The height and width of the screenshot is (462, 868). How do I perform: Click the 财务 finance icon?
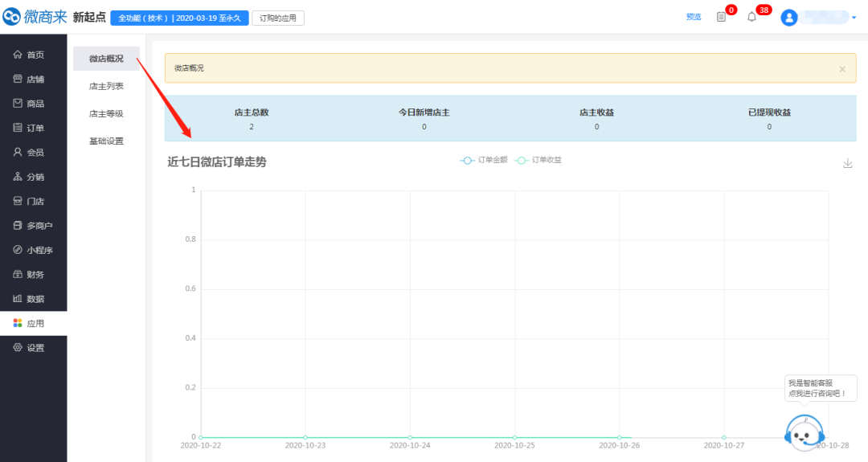18,274
